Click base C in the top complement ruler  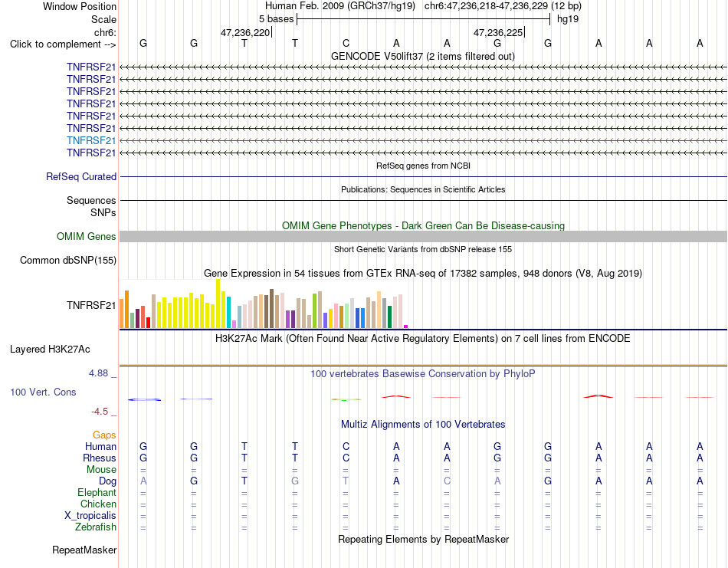pyautogui.click(x=346, y=43)
